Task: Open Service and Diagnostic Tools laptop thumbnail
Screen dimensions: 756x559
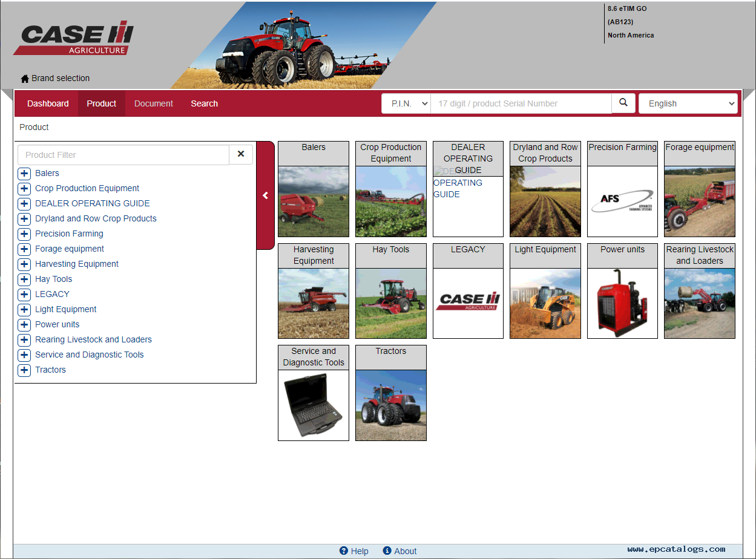Action: pyautogui.click(x=314, y=405)
